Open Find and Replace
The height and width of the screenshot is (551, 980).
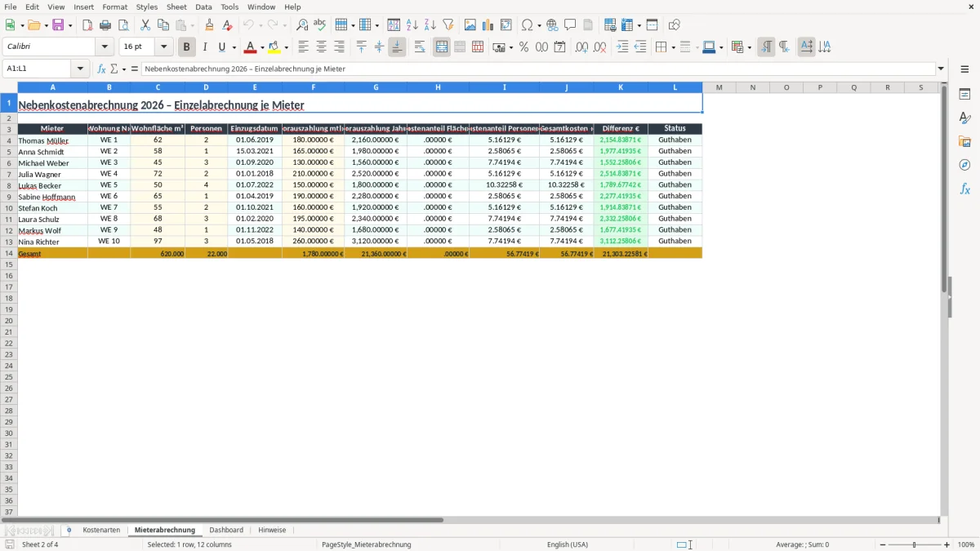coord(302,25)
